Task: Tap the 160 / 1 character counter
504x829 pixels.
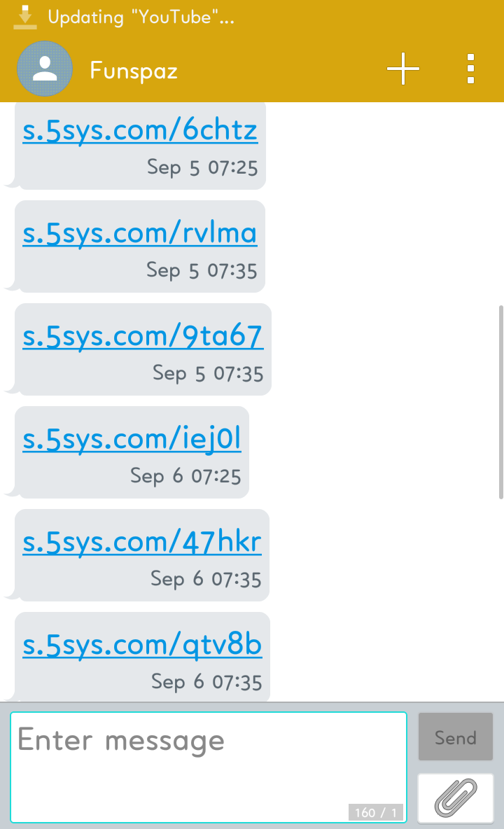Action: coord(376,812)
